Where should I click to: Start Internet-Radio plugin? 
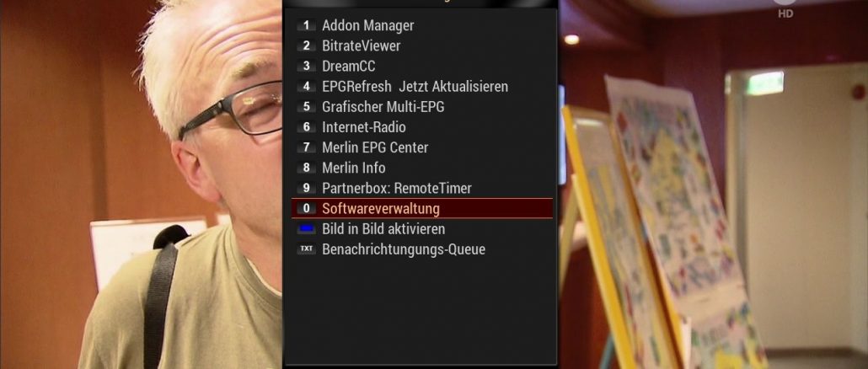tap(422, 127)
